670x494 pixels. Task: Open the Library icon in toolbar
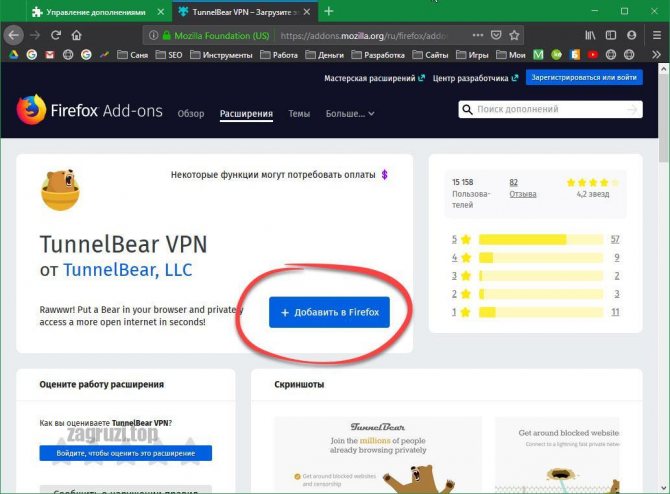(590, 35)
